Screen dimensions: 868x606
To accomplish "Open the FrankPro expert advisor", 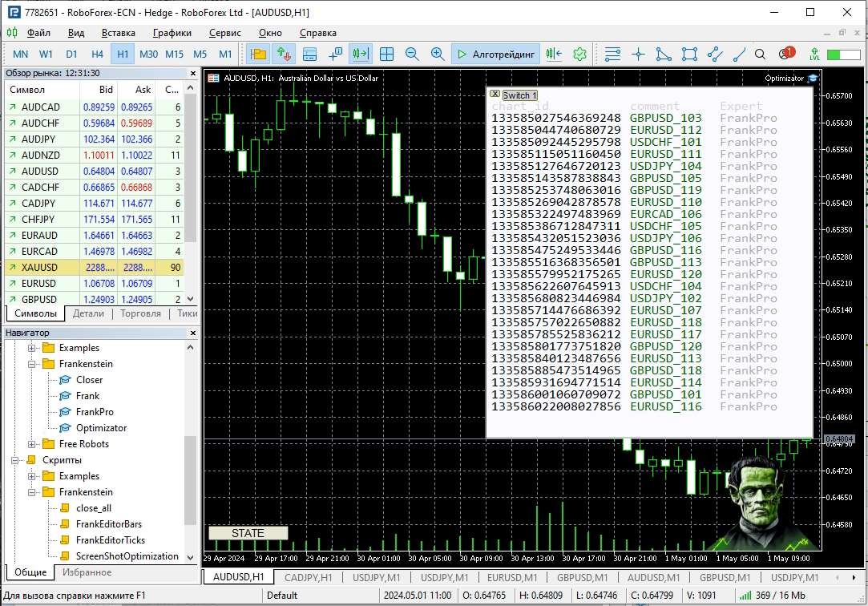I will [94, 412].
